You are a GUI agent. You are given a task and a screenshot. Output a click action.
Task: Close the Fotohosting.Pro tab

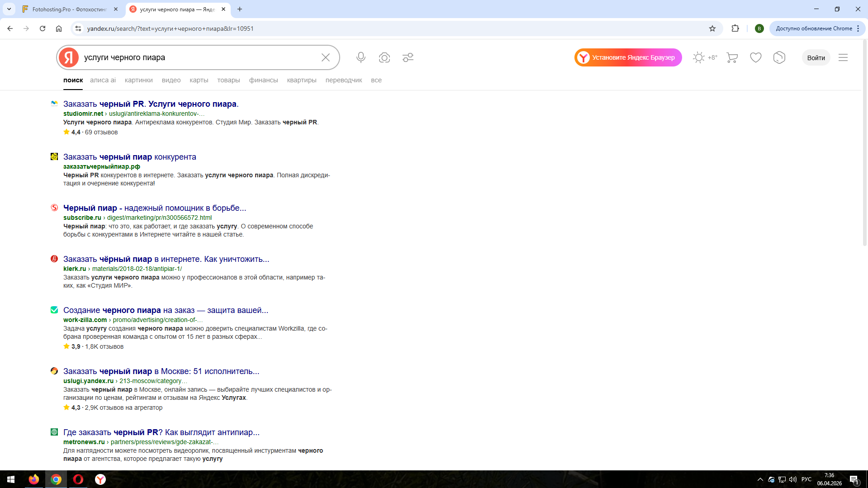(116, 9)
